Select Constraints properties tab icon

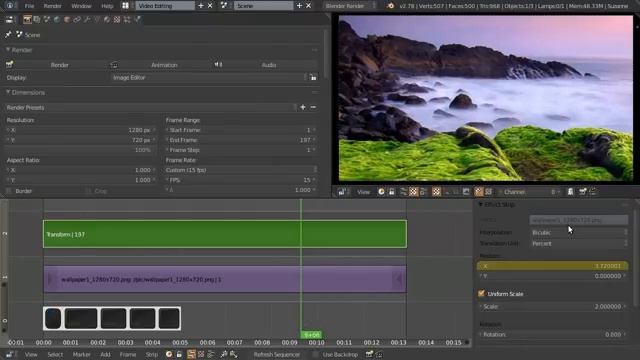[77, 20]
